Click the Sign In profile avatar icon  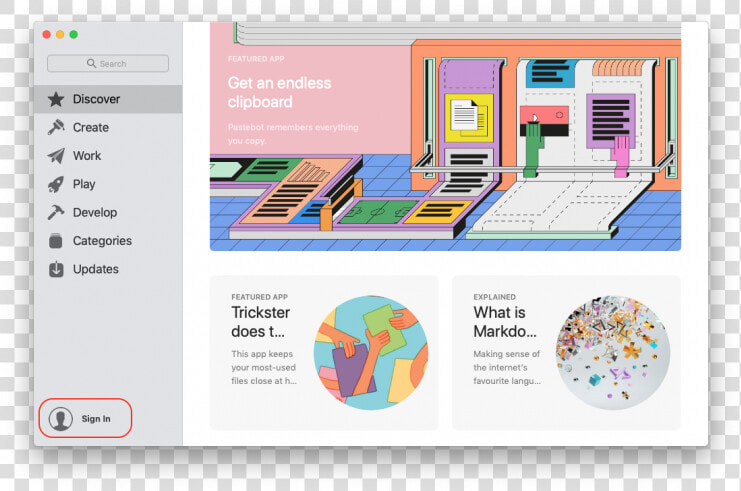coord(60,419)
